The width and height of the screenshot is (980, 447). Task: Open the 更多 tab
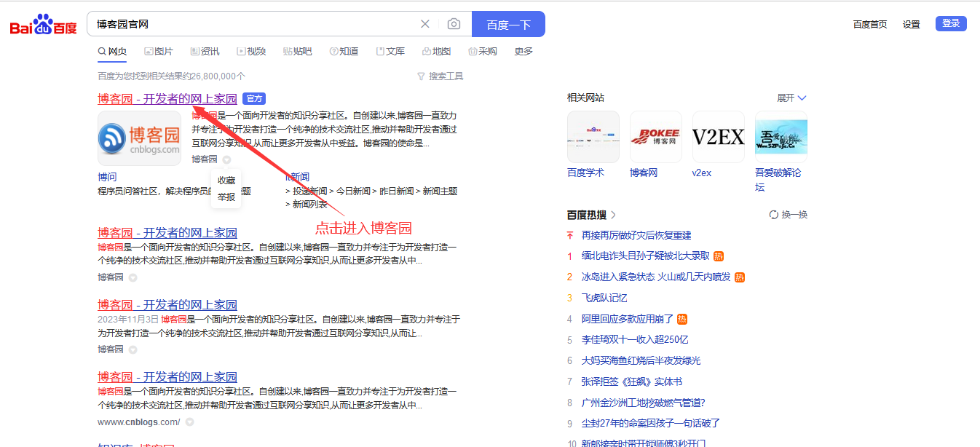pyautogui.click(x=523, y=52)
